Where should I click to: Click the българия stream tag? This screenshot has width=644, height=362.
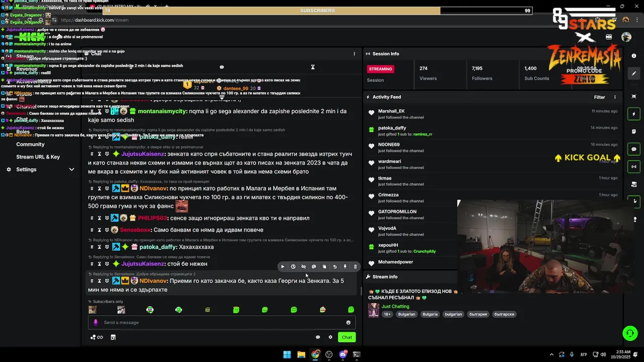coord(478,314)
